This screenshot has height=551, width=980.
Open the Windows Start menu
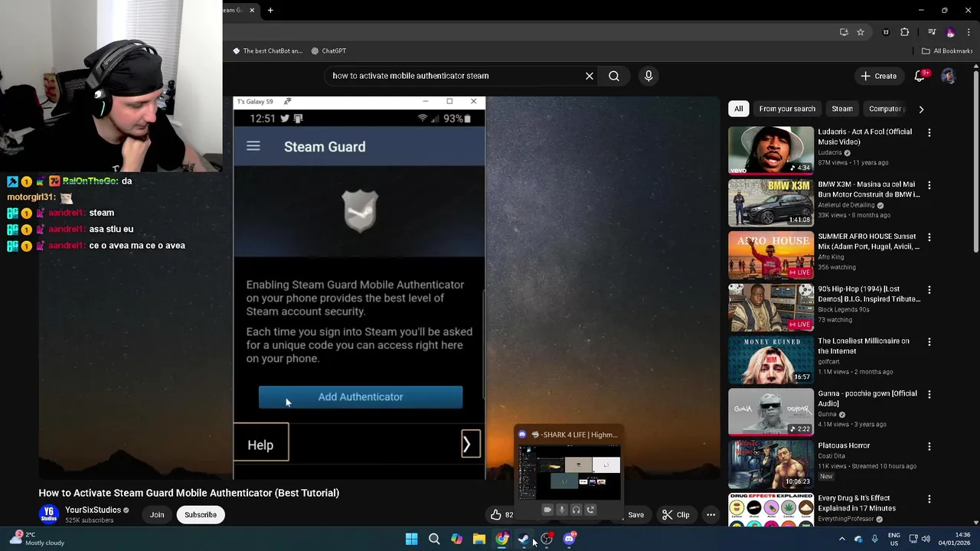(x=411, y=539)
